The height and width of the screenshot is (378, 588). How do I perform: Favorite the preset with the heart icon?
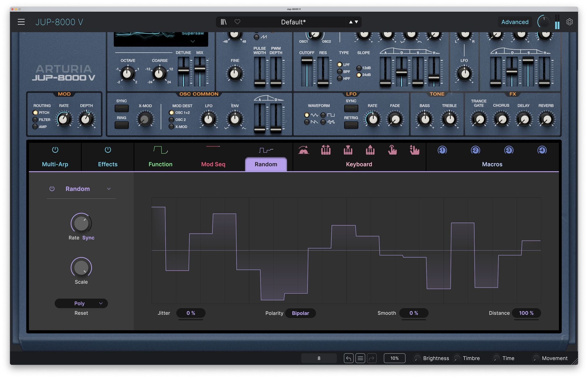[x=238, y=22]
